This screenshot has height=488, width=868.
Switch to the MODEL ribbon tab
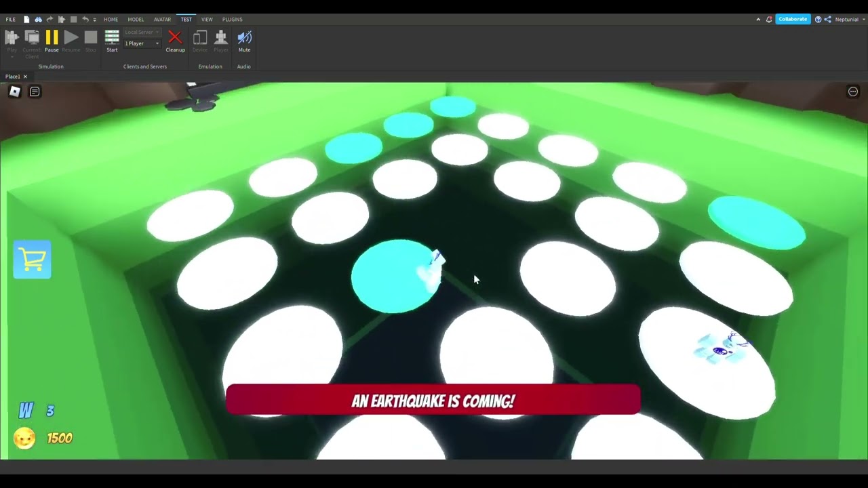[x=136, y=19]
